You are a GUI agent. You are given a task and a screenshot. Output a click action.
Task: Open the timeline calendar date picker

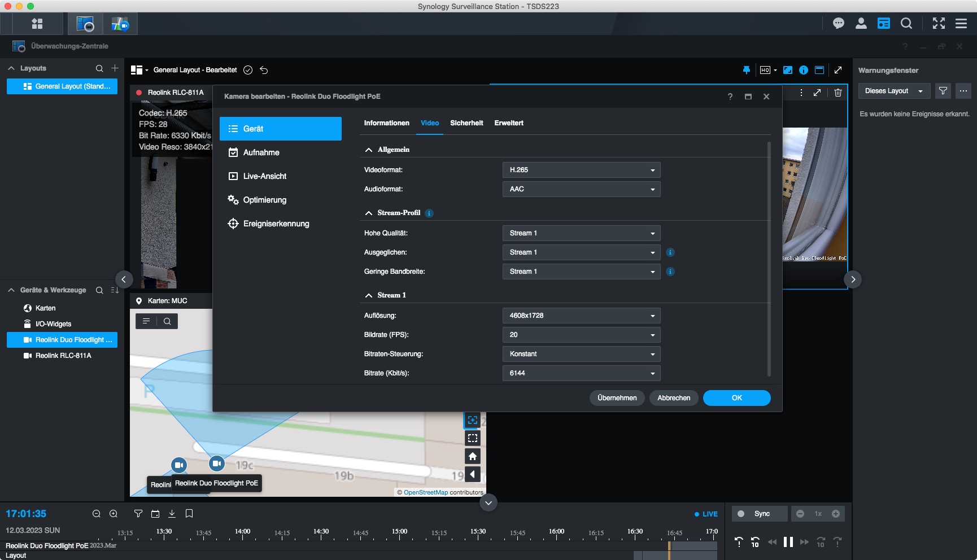pos(155,514)
